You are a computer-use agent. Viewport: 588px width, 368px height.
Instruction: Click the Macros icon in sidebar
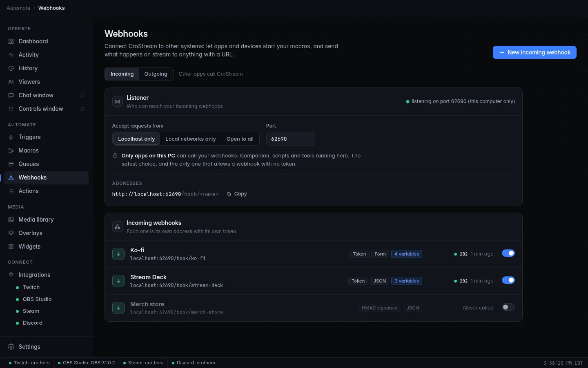click(11, 150)
